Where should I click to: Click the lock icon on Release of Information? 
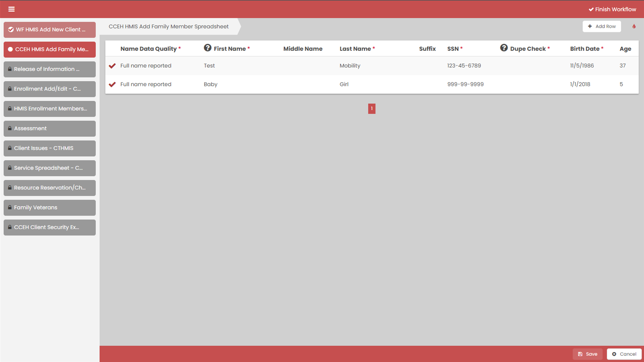click(10, 69)
